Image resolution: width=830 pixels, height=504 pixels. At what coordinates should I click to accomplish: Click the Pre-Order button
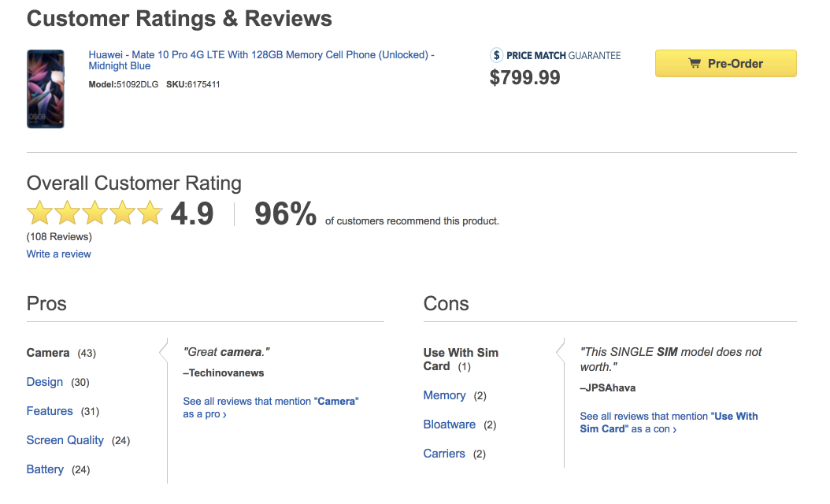pyautogui.click(x=725, y=64)
